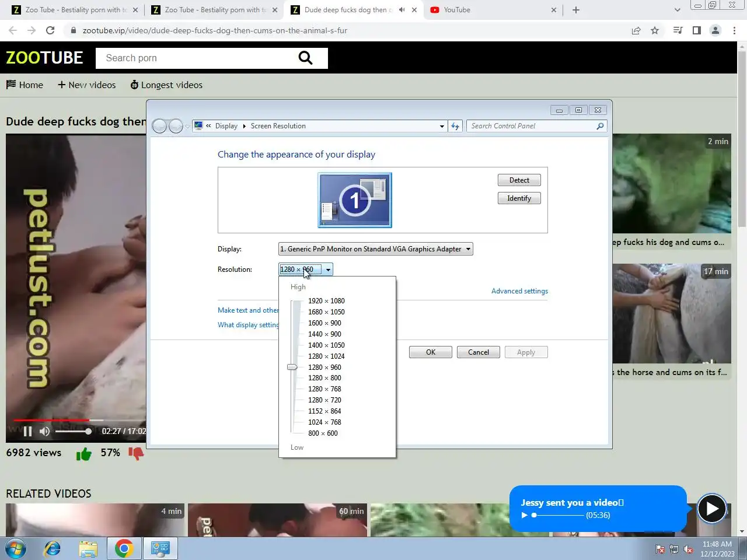Open Chrome's tab search chevron
Viewport: 747px width, 560px height.
coord(677,10)
